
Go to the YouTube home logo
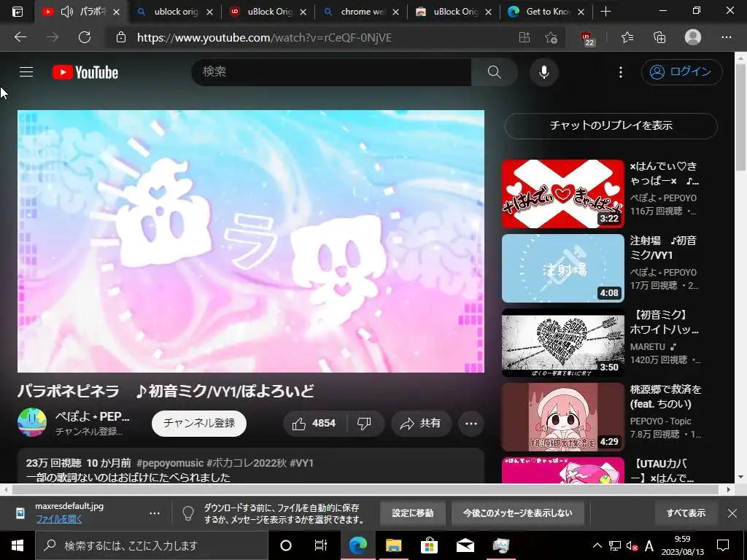tap(85, 72)
